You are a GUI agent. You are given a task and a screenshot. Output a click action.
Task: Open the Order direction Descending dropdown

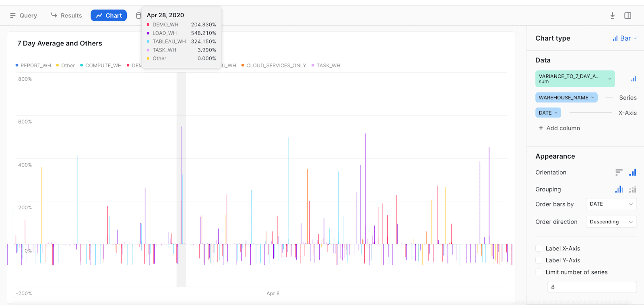(x=611, y=222)
